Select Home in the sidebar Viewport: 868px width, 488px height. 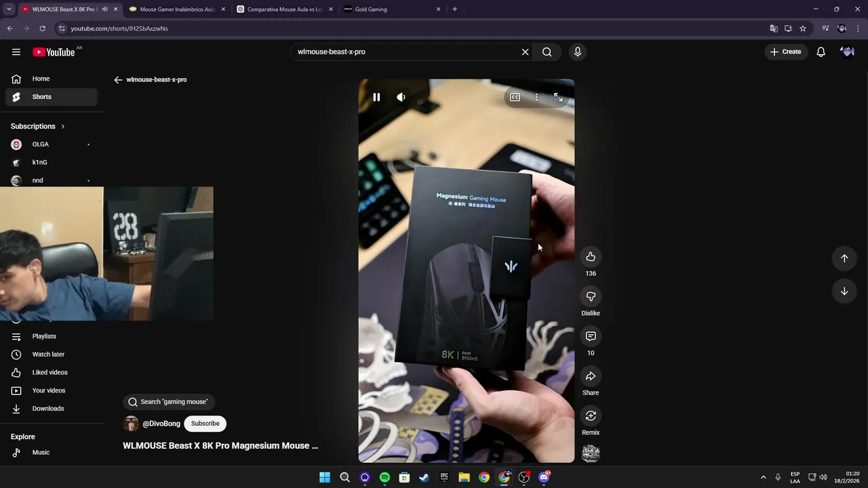click(52, 79)
